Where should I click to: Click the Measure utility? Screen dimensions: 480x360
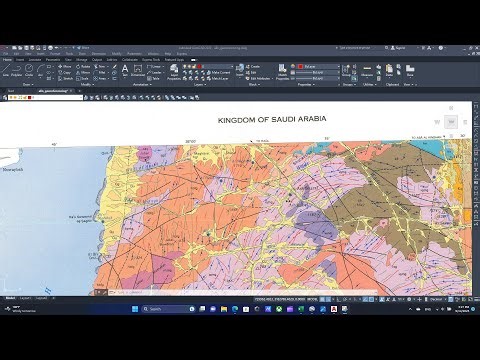click(367, 70)
